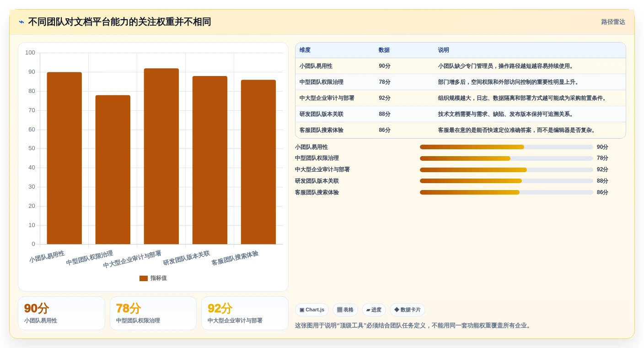
Task: Click x-axis label 中型团队权限治理
Action: click(x=90, y=258)
